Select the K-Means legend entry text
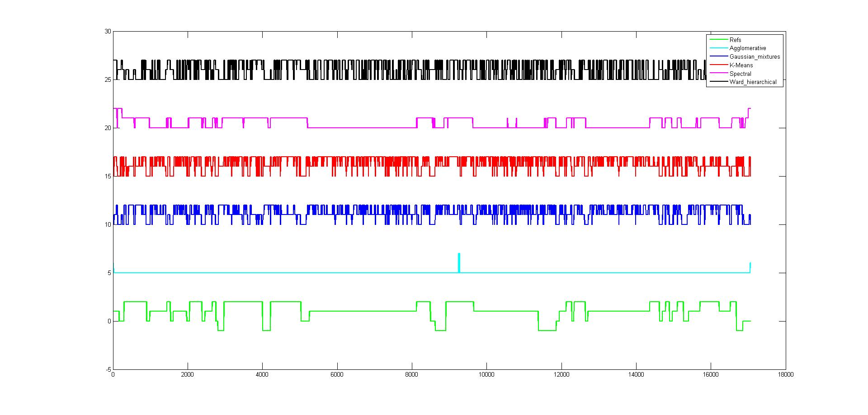 tap(741, 65)
